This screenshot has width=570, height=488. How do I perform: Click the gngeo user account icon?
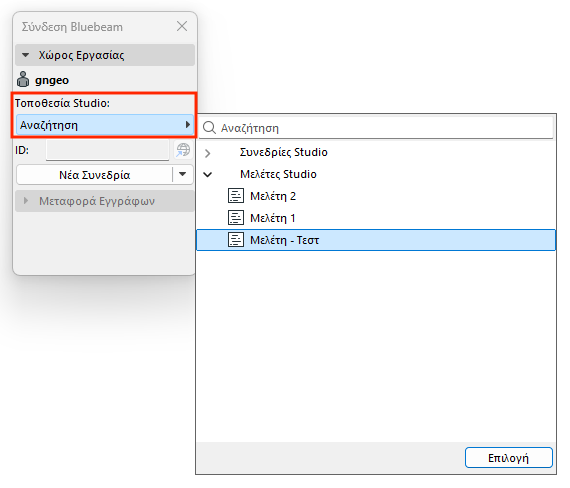point(23,79)
